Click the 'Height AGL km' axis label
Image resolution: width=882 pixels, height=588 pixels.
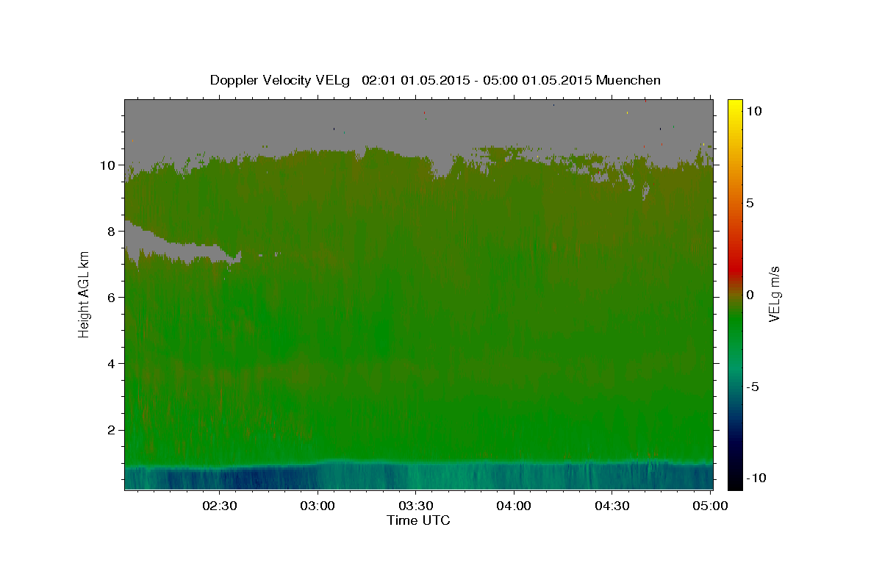84,293
